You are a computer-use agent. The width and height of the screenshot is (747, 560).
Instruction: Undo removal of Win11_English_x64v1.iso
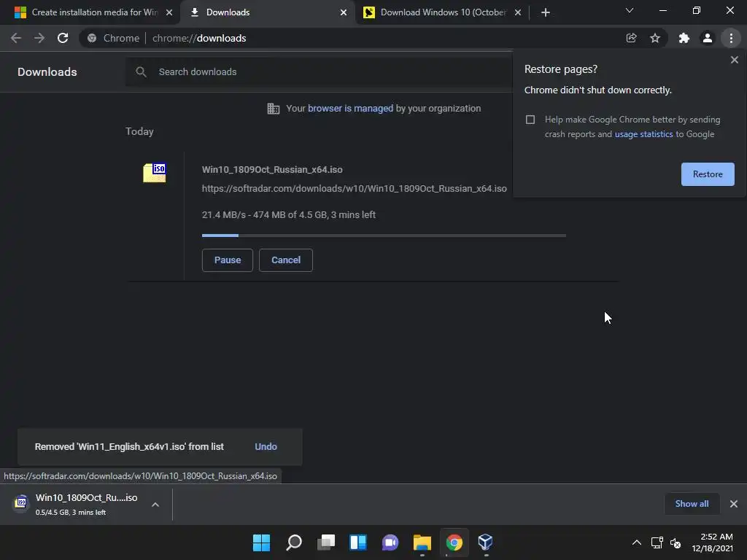coord(266,447)
